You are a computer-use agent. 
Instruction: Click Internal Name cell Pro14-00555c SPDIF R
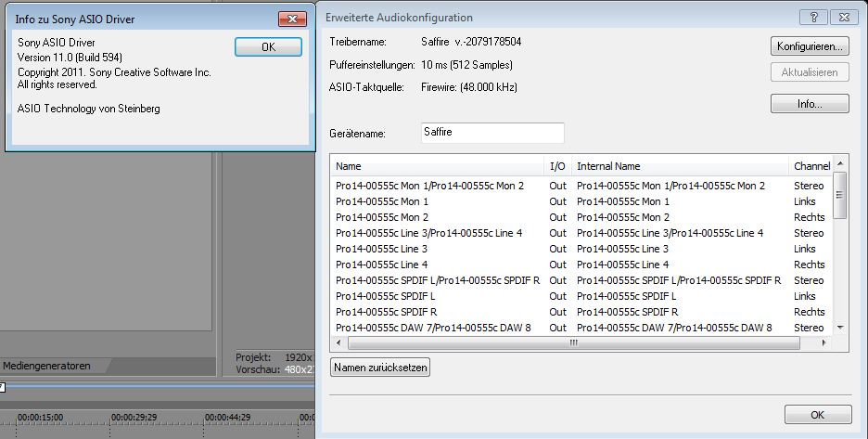tap(628, 312)
